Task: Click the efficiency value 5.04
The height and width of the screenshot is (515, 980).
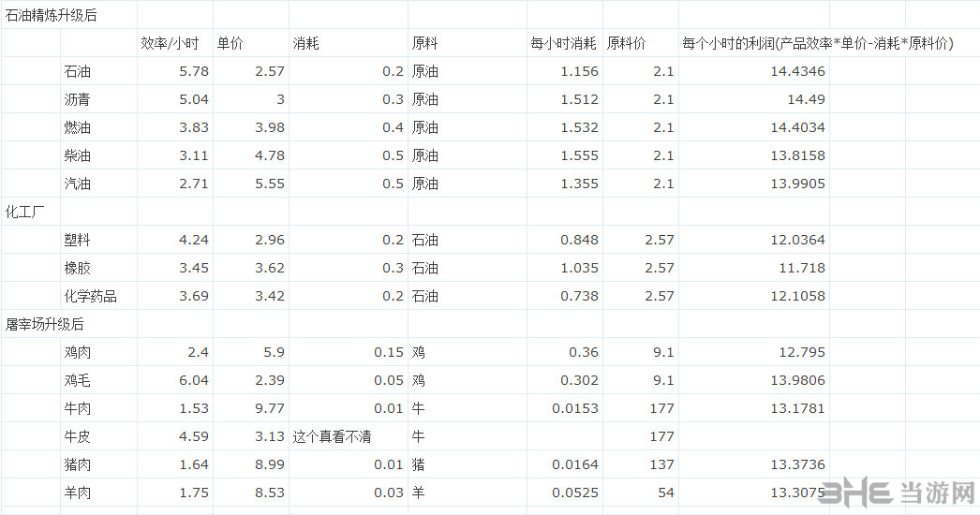Action: 194,99
